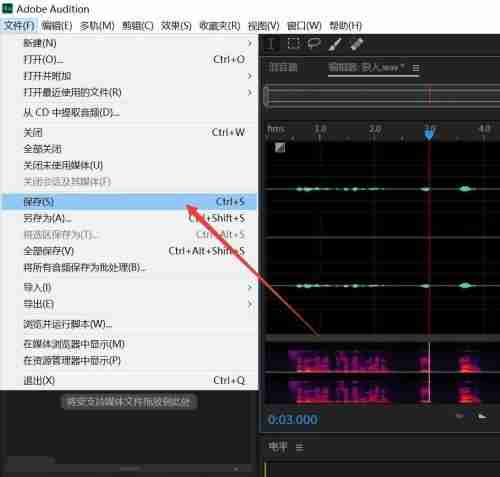Screen dimensions: 500x477
Task: Choose 在媒体浏览器中显示(M)
Action: tap(129, 344)
